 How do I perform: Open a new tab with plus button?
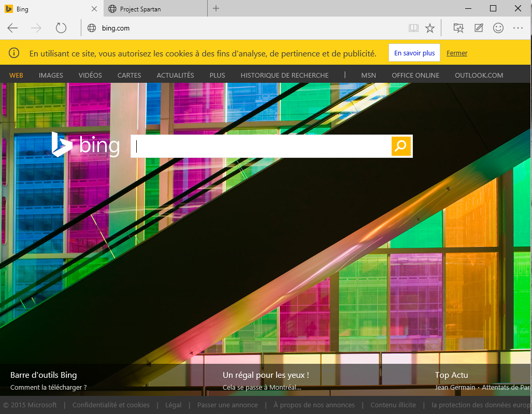click(216, 8)
